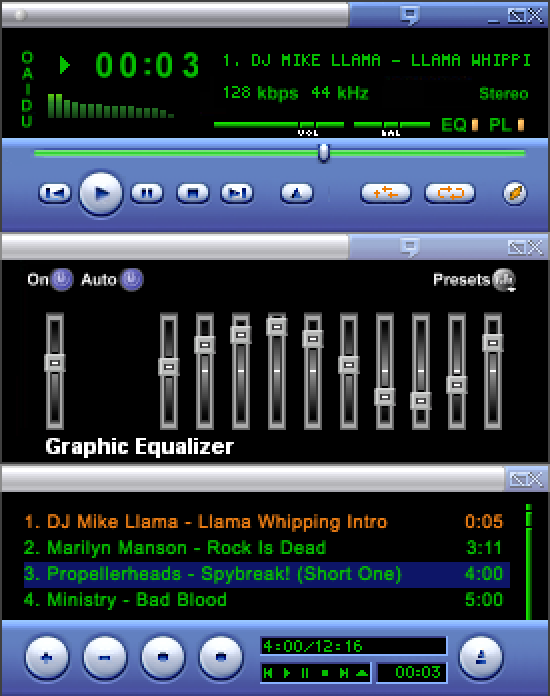The width and height of the screenshot is (550, 696).
Task: Click the playlist Remove (-) button
Action: pyautogui.click(x=105, y=657)
